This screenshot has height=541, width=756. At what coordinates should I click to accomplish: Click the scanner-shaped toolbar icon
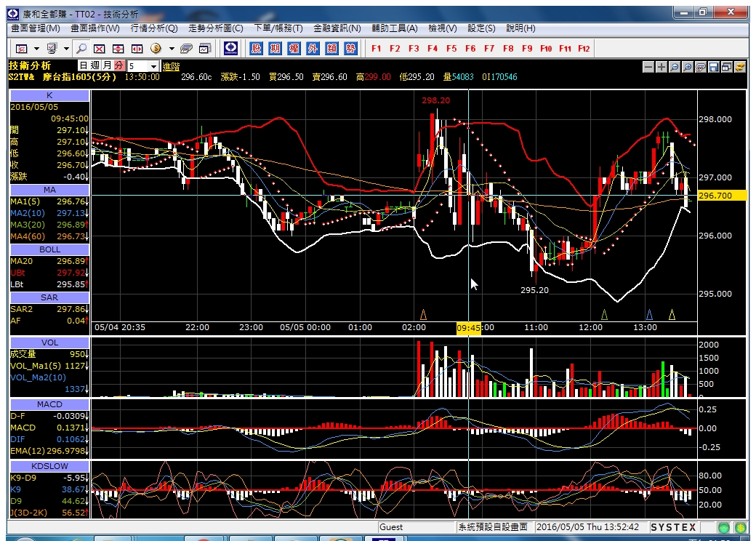tap(186, 48)
